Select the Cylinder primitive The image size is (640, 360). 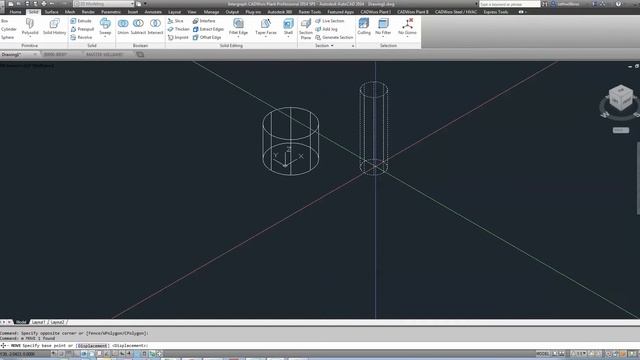[9, 29]
